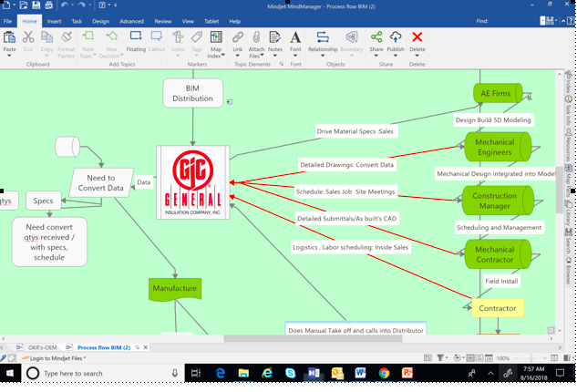This screenshot has width=577, height=392.
Task: Click the fit map icon in status bar
Action: click(554, 357)
